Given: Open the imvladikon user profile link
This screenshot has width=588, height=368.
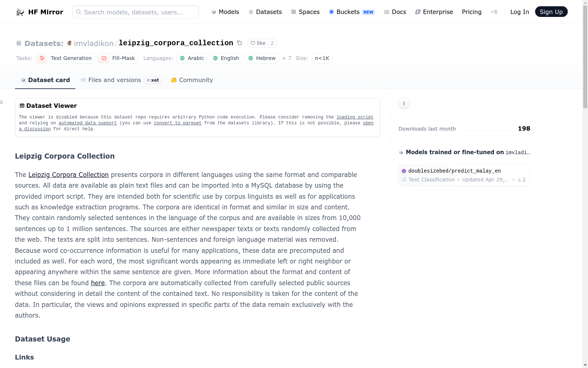Looking at the screenshot, I should coord(94,43).
